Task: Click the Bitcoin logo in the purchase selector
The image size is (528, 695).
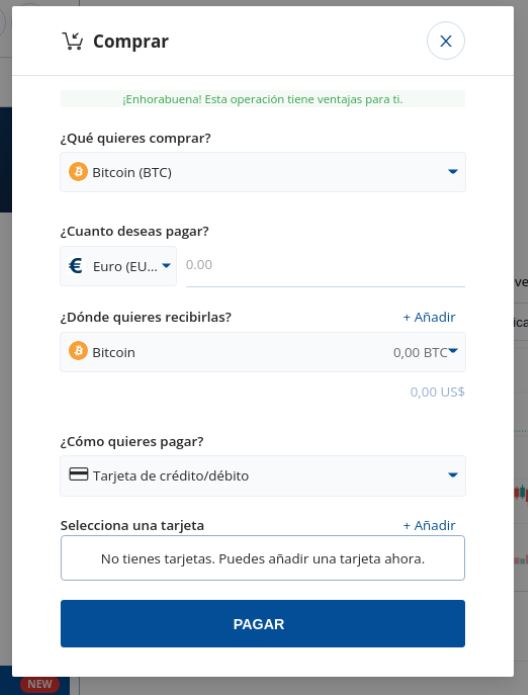Action: pos(78,172)
